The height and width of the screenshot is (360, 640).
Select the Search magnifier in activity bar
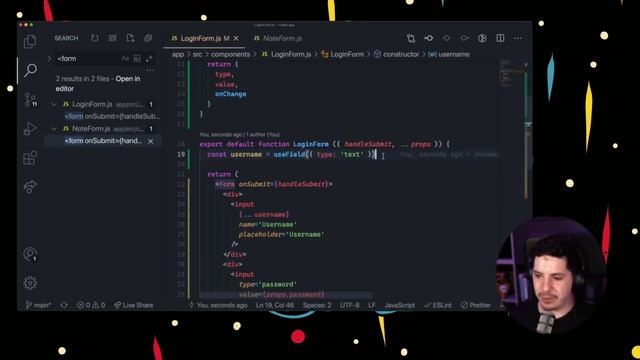click(x=30, y=70)
